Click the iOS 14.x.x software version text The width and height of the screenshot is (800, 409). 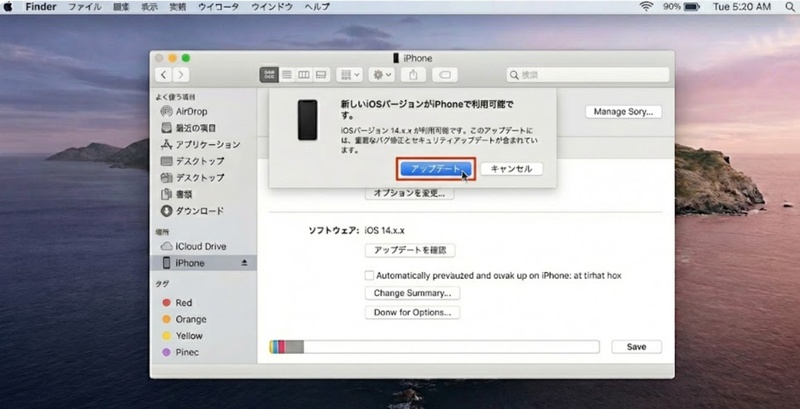click(x=385, y=231)
